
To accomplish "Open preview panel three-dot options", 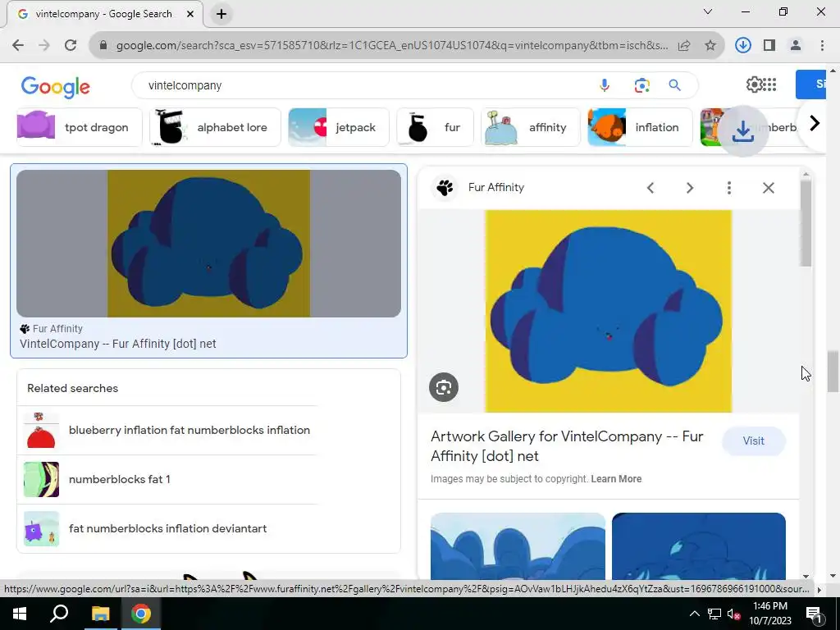I will pyautogui.click(x=728, y=188).
